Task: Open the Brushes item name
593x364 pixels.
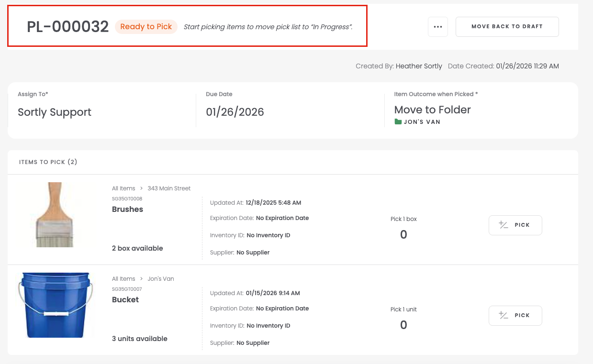Action: (127, 210)
